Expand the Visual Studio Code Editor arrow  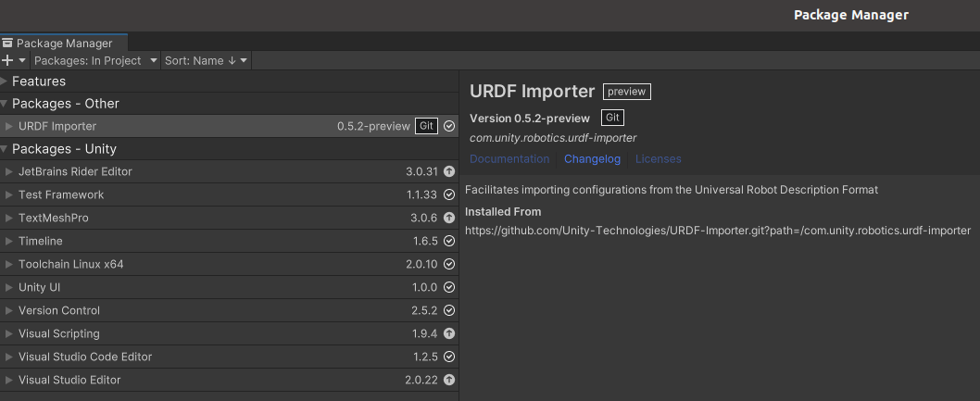[8, 357]
